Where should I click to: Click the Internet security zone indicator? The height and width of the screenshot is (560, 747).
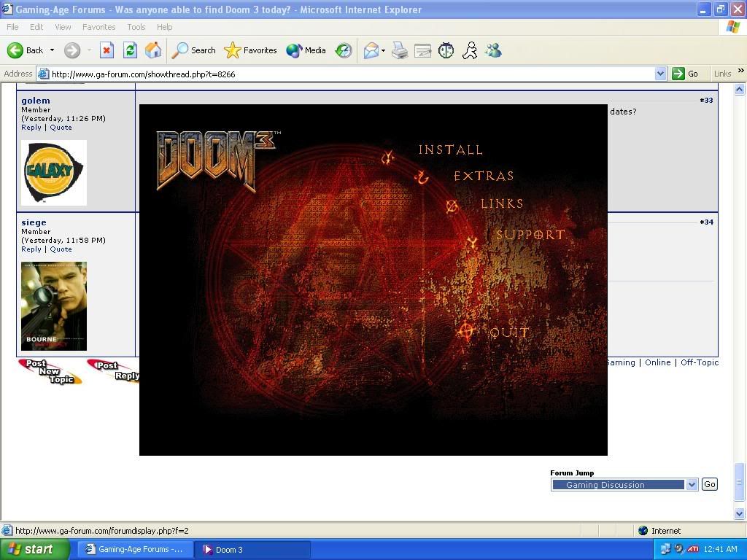[x=659, y=531]
